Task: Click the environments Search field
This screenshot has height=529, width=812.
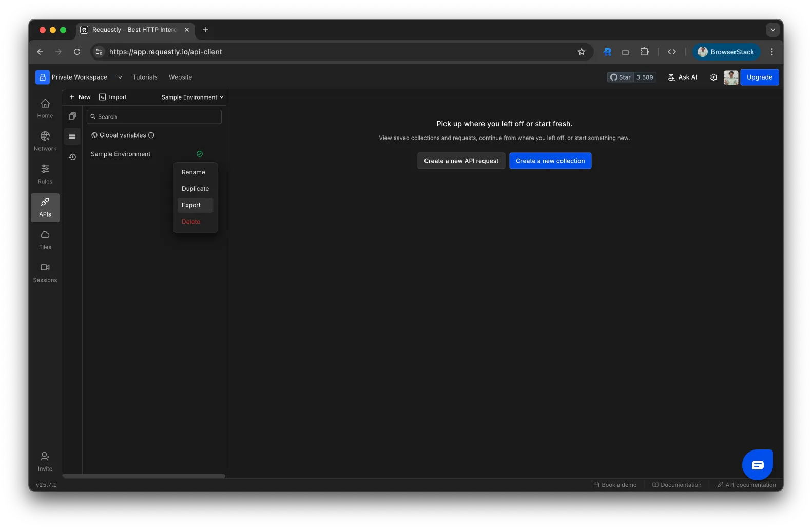Action: click(x=154, y=117)
